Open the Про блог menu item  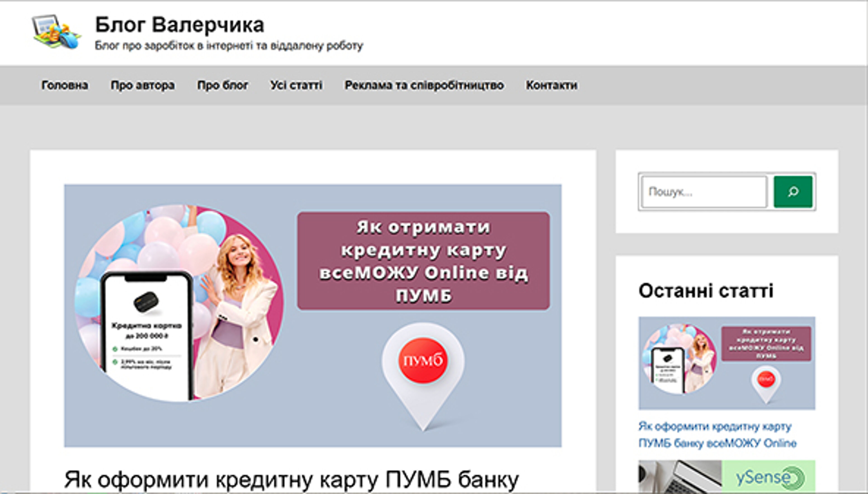pos(223,85)
